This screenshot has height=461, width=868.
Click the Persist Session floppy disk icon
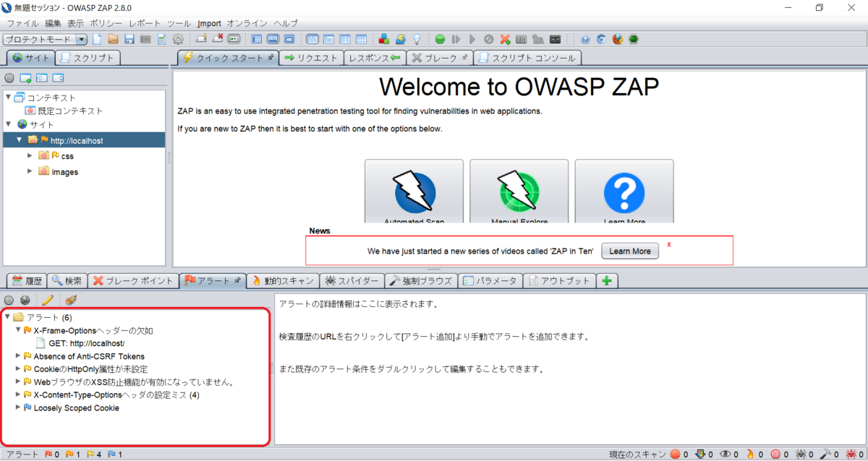pos(129,39)
